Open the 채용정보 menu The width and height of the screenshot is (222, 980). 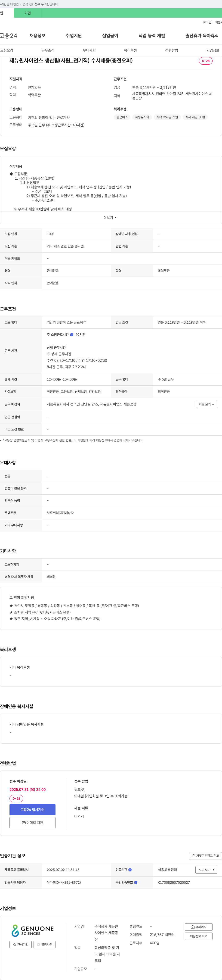[37, 35]
